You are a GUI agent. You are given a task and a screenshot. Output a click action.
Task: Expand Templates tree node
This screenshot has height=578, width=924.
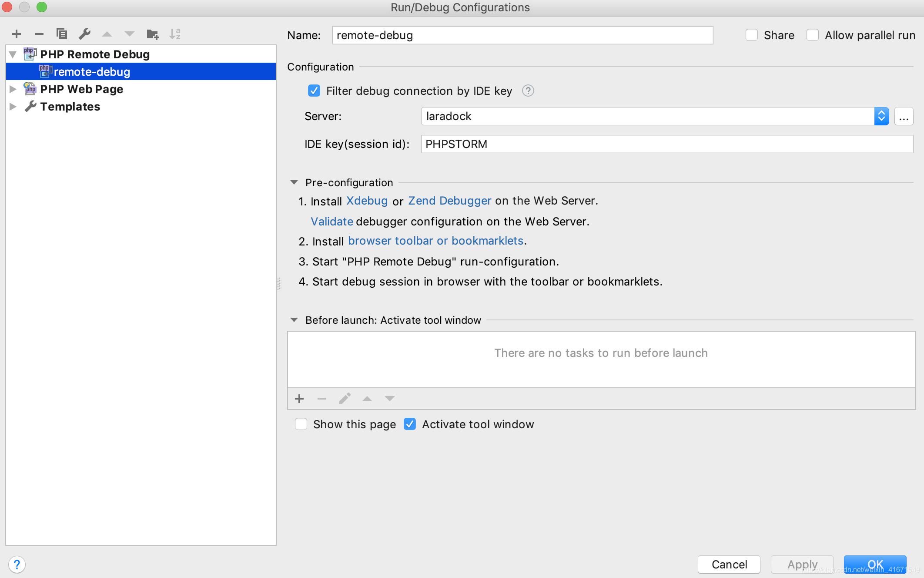point(13,107)
